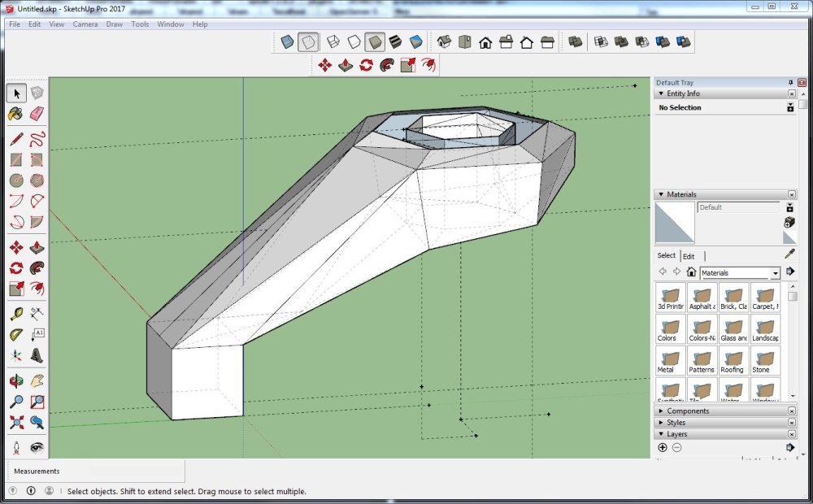Enable Wireframe face style
Viewport: 813px width, 504px height.
[x=333, y=42]
